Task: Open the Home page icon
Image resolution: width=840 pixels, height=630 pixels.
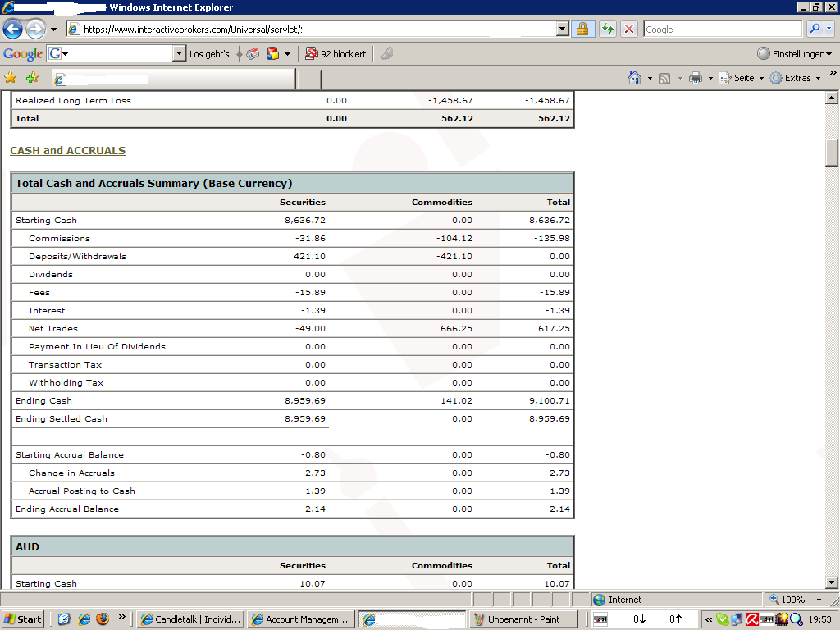Action: coord(634,78)
